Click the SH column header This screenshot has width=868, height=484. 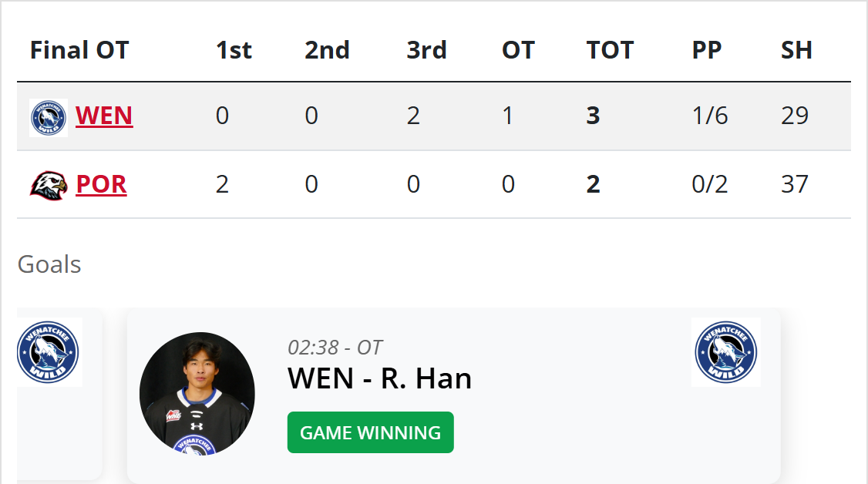(x=796, y=50)
